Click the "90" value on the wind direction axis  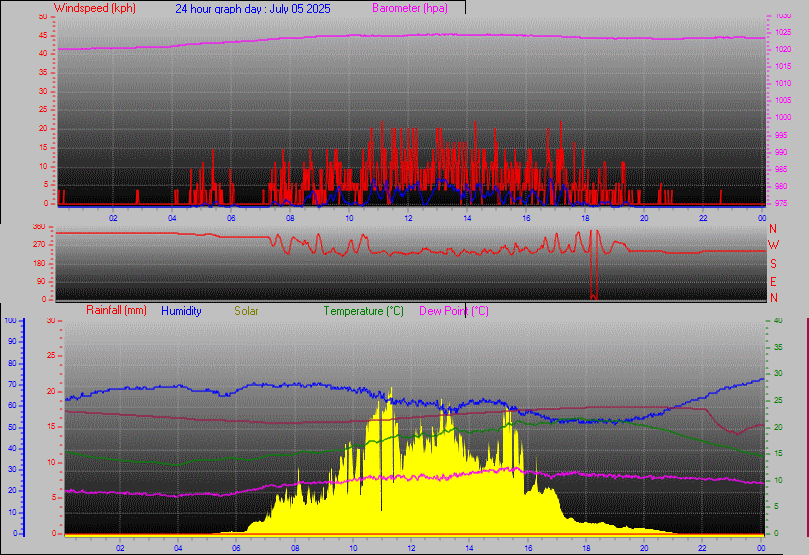click(x=41, y=281)
